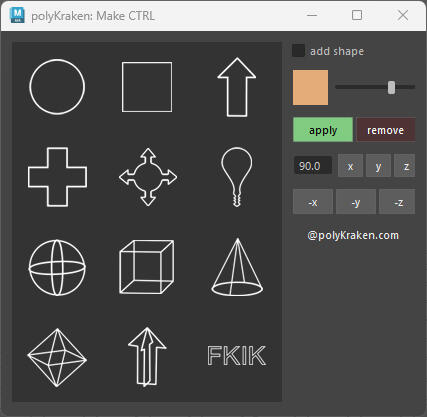Viewport: 427px width, 417px height.
Task: Choose the four-way arrow control shape
Action: pyautogui.click(x=148, y=177)
